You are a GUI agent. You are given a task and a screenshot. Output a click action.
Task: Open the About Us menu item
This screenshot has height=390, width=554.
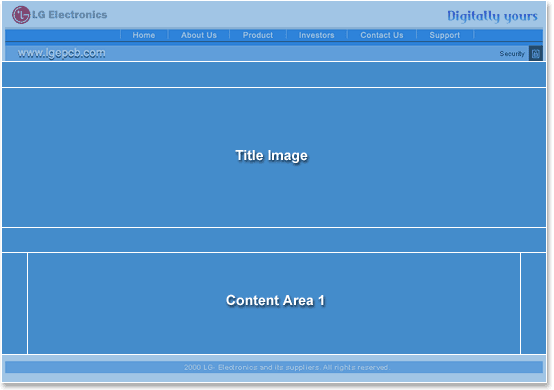[199, 35]
